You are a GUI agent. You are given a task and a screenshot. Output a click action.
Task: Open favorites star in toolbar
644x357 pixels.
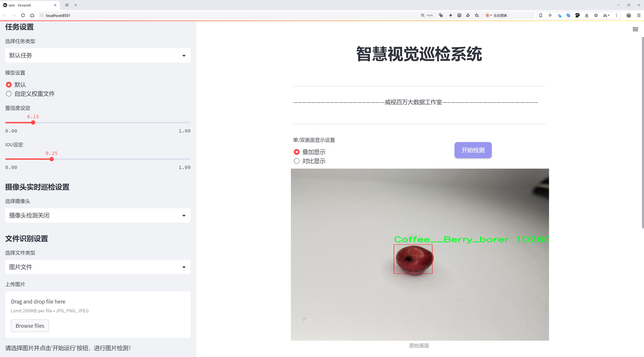click(x=596, y=15)
